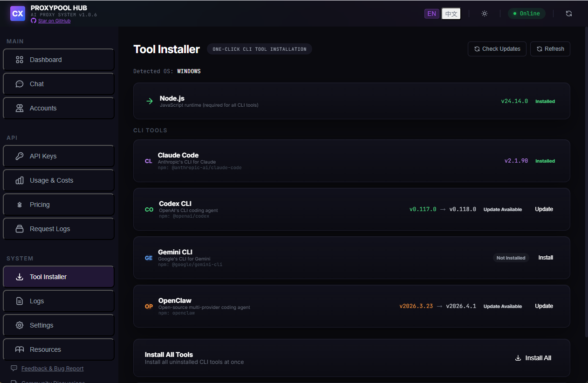Click Codex CLI new version v0.118.0
The height and width of the screenshot is (383, 588).
pyautogui.click(x=463, y=209)
